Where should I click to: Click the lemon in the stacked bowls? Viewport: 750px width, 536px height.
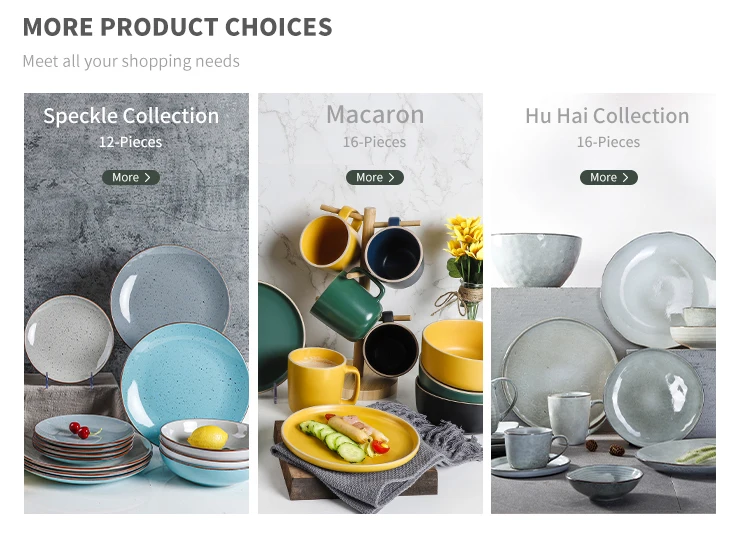[x=208, y=438]
